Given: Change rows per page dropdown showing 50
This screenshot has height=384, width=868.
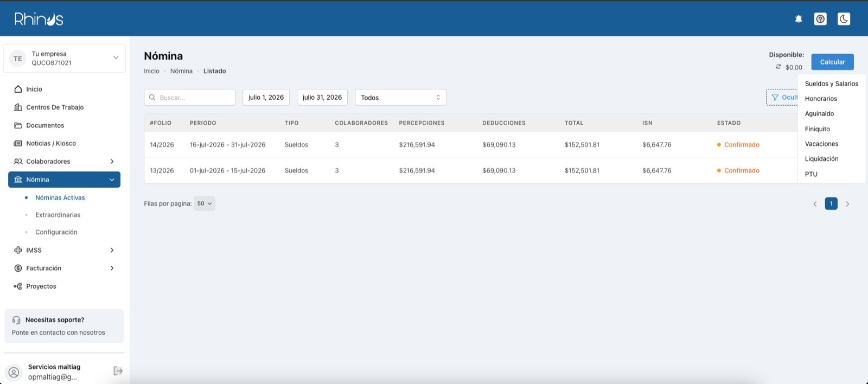Looking at the screenshot, I should 205,203.
